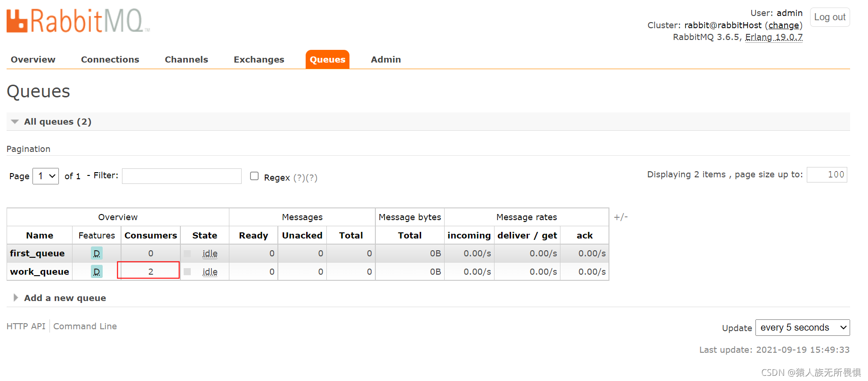
Task: Sort by the Ready column header
Action: coord(253,235)
